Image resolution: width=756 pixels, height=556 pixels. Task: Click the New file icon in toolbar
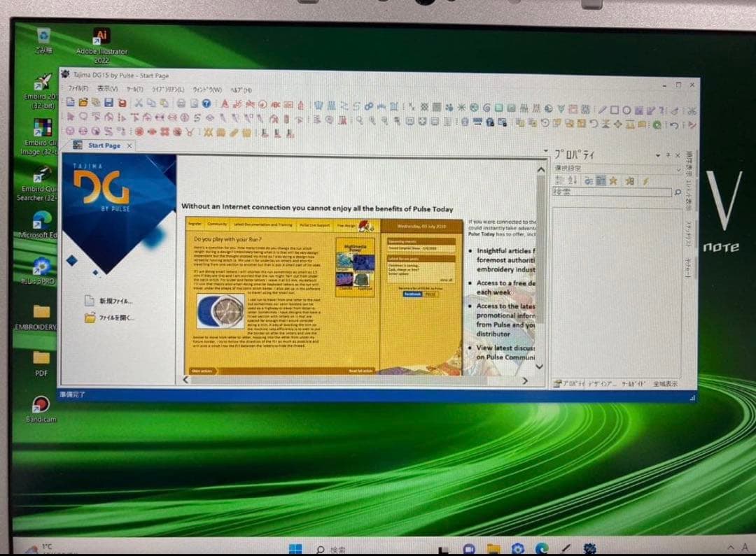tap(71, 103)
